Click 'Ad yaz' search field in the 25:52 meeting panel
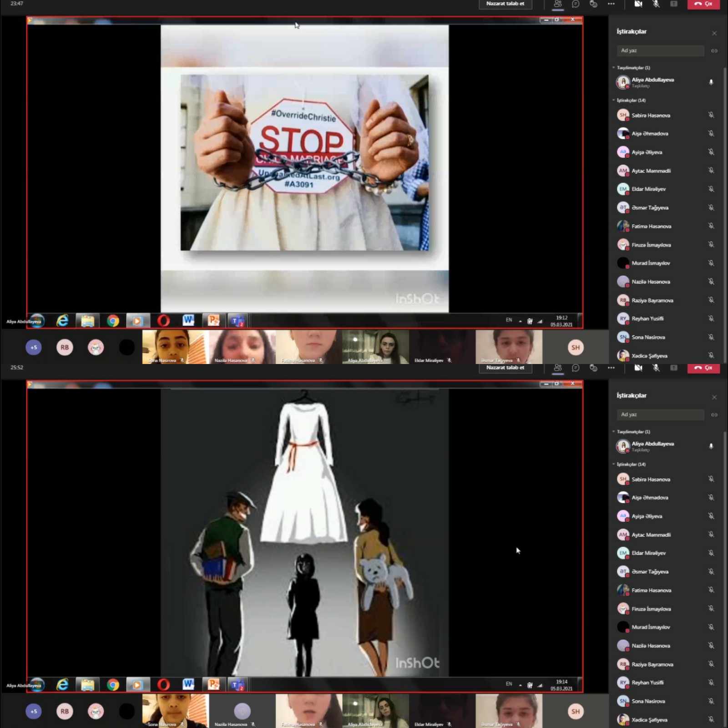Viewport: 728px width, 728px height. 660,415
